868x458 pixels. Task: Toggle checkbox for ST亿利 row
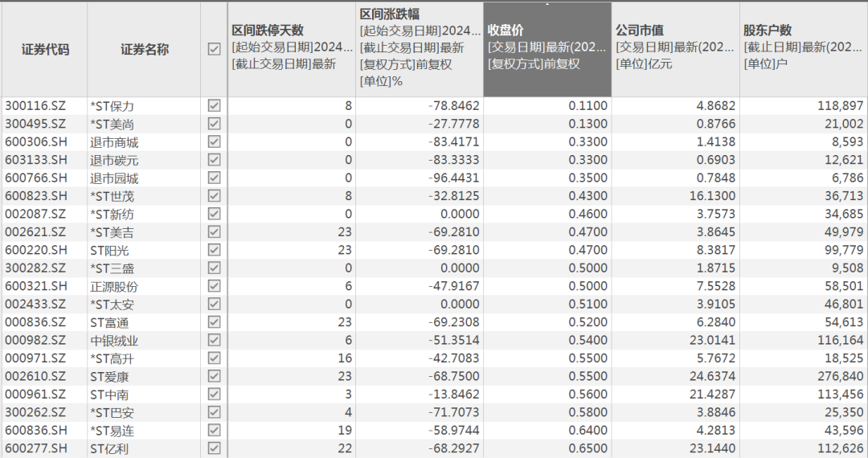pos(214,448)
